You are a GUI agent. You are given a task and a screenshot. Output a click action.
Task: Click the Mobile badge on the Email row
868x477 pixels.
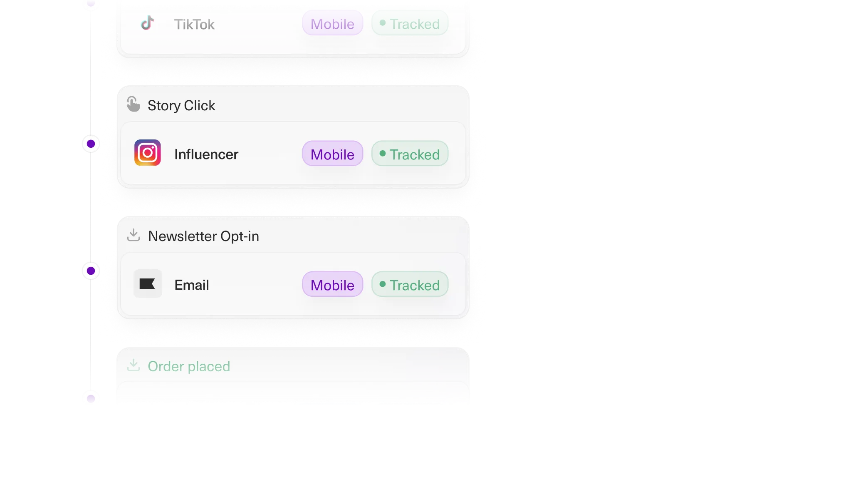point(332,284)
